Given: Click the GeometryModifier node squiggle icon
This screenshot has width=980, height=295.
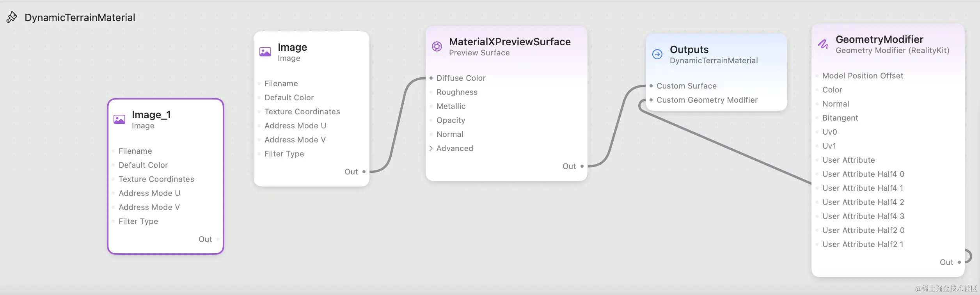Looking at the screenshot, I should pos(823,44).
